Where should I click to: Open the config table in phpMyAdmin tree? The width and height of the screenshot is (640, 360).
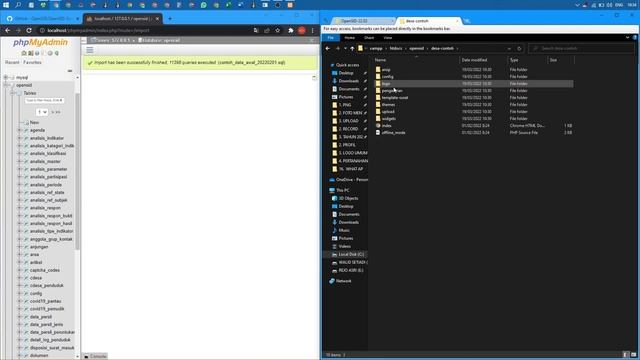(36, 293)
